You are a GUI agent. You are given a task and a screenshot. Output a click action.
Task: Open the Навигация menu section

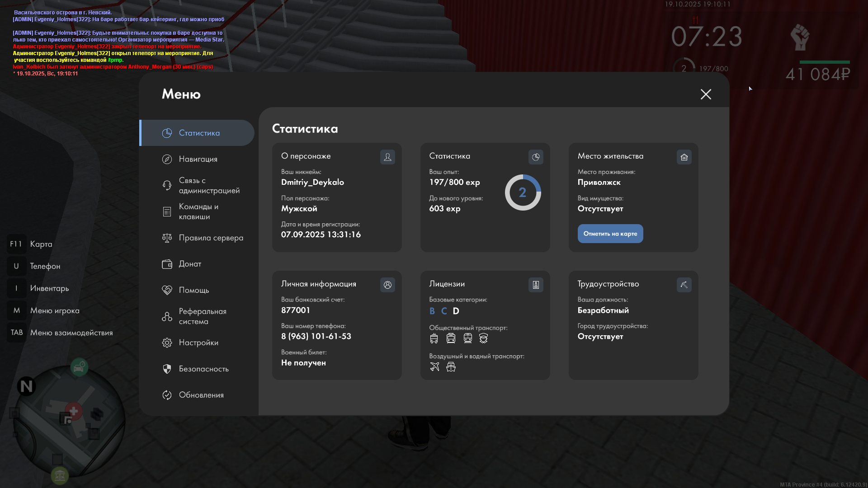pos(198,159)
